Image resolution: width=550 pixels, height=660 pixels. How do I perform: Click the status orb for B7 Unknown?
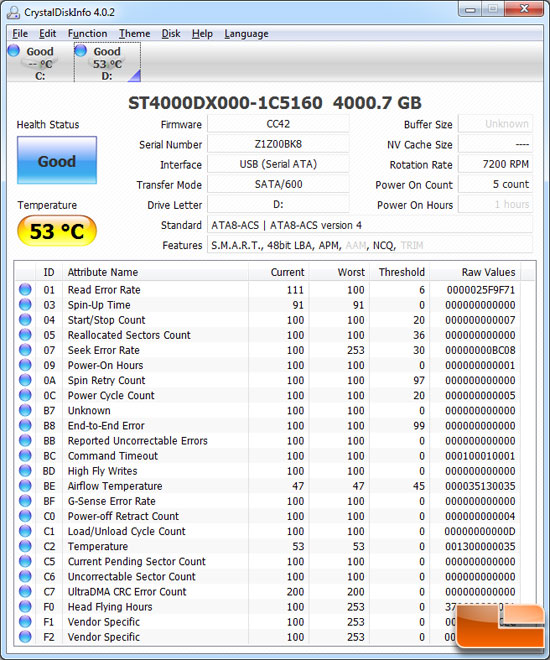(x=25, y=410)
